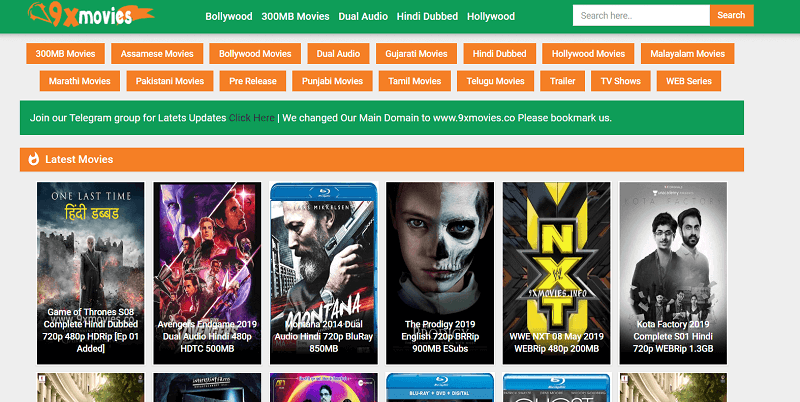Open the WEB Series category
Viewport: 800px width, 402px height.
(688, 81)
